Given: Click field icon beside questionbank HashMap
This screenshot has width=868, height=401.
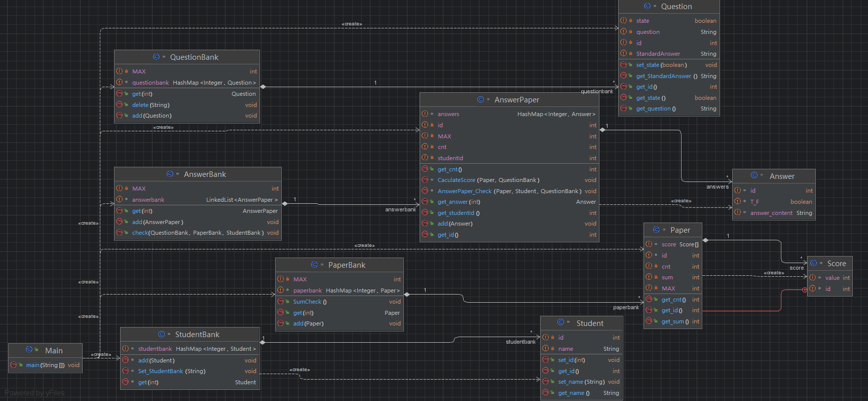Looking at the screenshot, I should (x=120, y=82).
